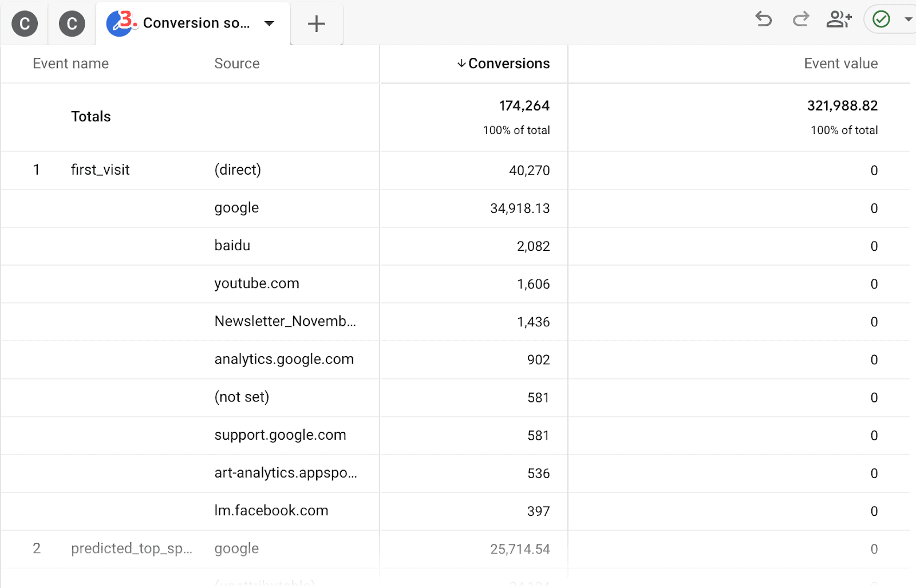Image resolution: width=916 pixels, height=588 pixels.
Task: Click the descending sort arrow beside Conversions
Action: click(460, 64)
